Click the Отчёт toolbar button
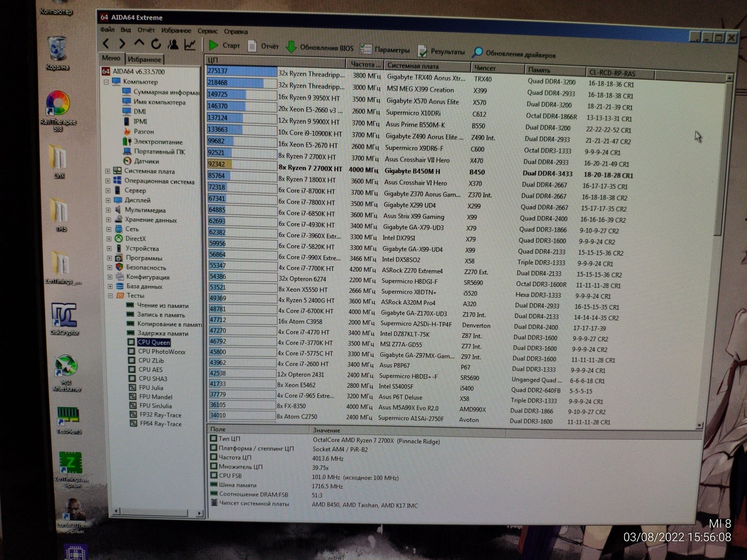The height and width of the screenshot is (560, 747). [263, 46]
